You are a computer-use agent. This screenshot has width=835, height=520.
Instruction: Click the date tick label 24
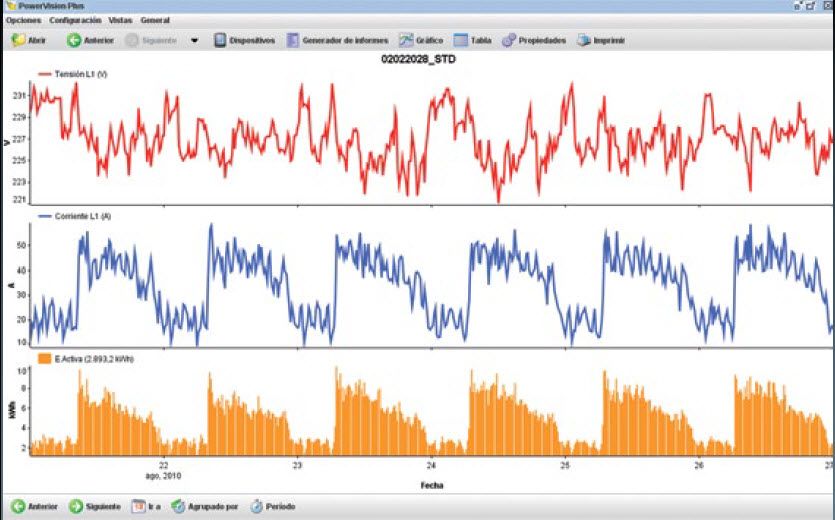click(x=431, y=465)
